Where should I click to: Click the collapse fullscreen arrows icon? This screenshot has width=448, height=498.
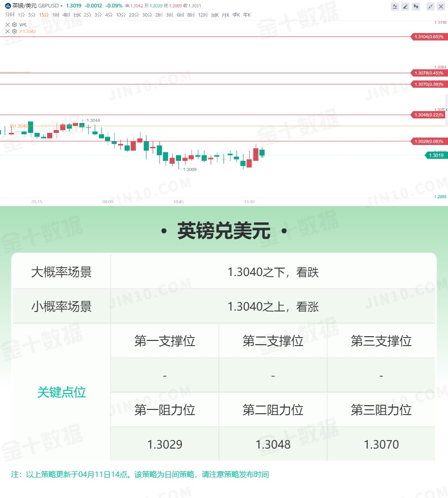pos(430,7)
